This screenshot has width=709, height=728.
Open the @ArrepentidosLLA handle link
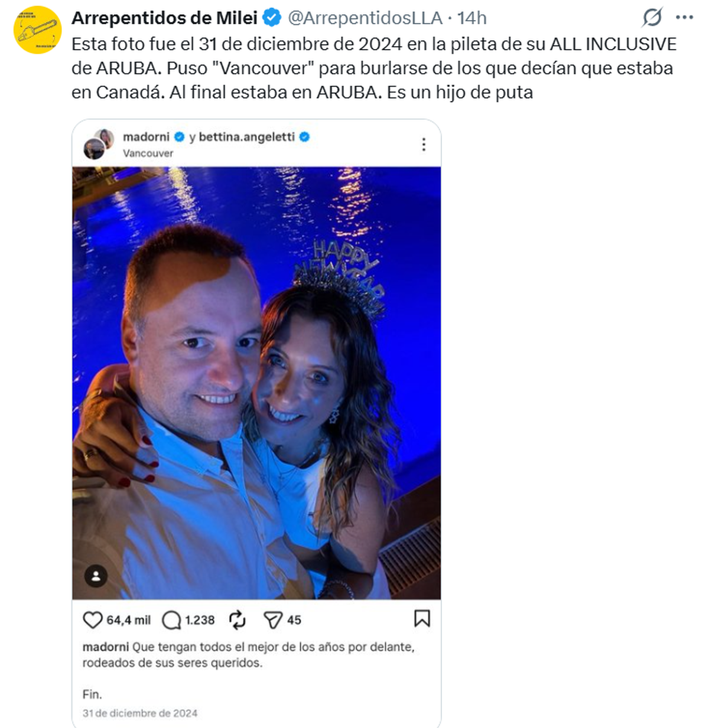tap(365, 18)
